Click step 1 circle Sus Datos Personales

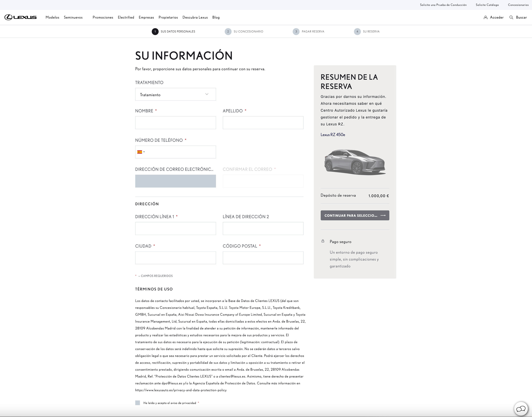pos(155,31)
